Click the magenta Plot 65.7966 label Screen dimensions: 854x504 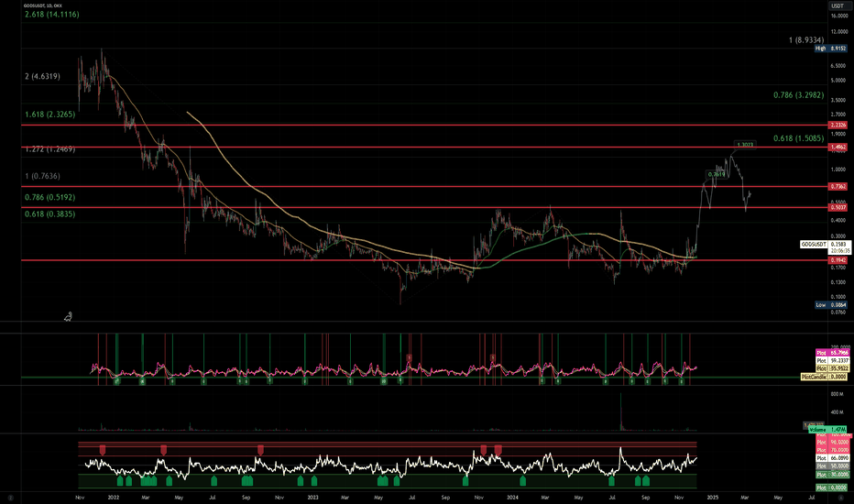pyautogui.click(x=832, y=353)
